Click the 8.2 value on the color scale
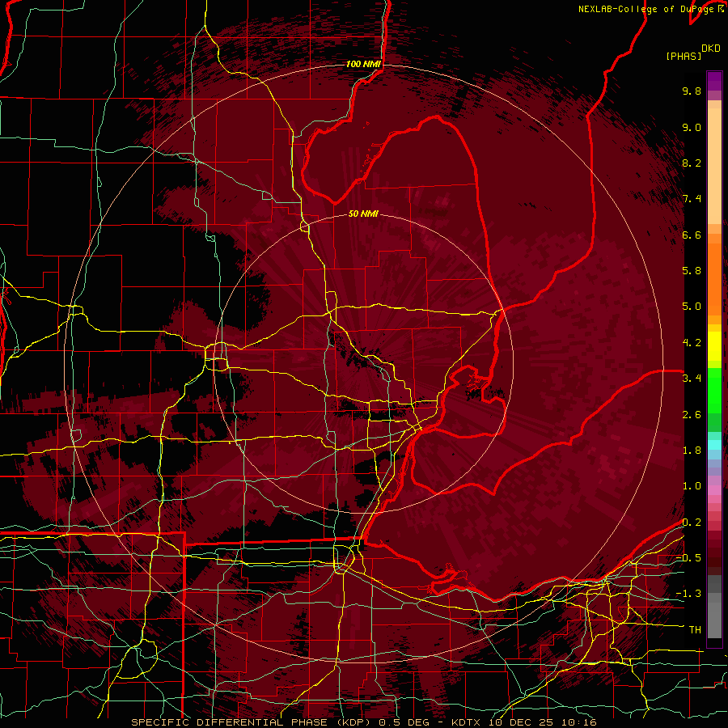728x728 pixels. coord(692,163)
